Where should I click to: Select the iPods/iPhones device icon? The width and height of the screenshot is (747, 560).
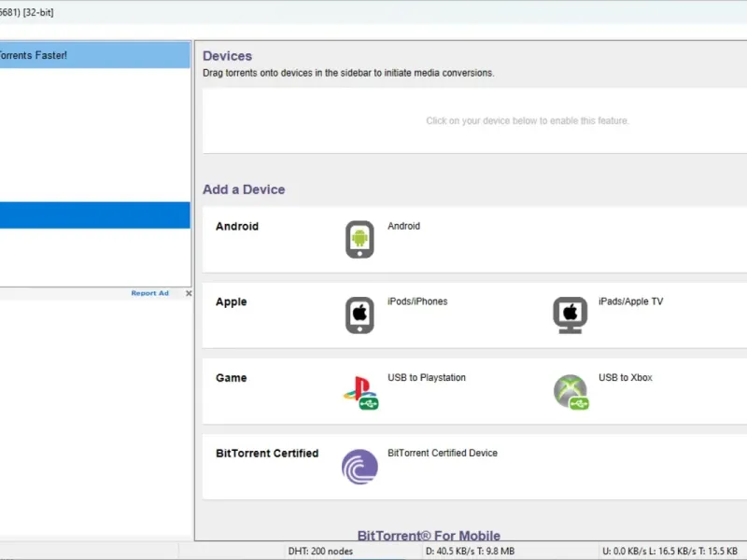[x=359, y=315]
